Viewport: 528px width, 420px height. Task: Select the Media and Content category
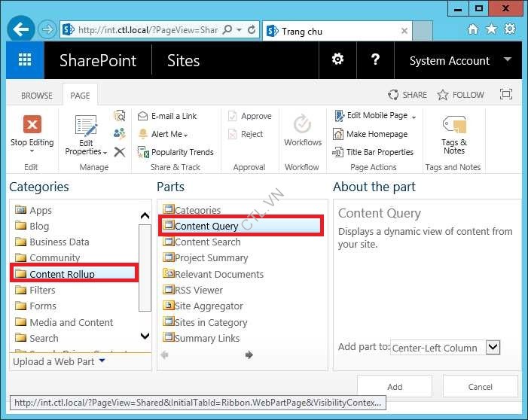coord(71,322)
